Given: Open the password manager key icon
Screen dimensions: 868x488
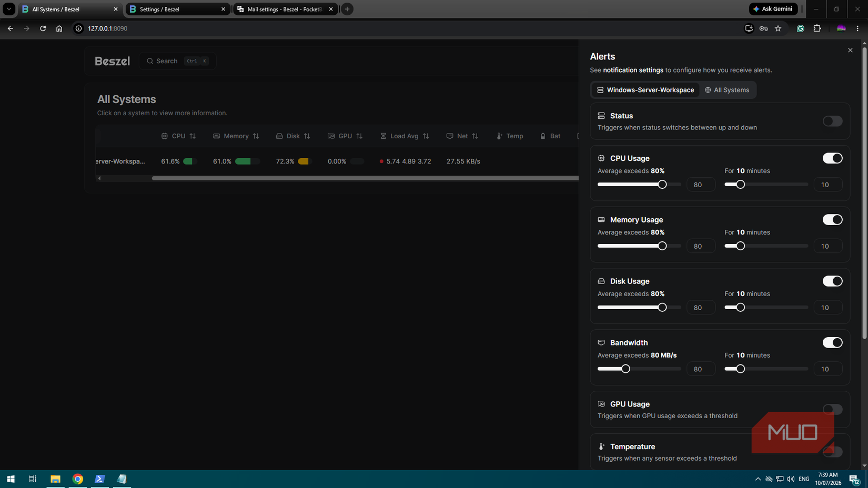Looking at the screenshot, I should coord(763,28).
